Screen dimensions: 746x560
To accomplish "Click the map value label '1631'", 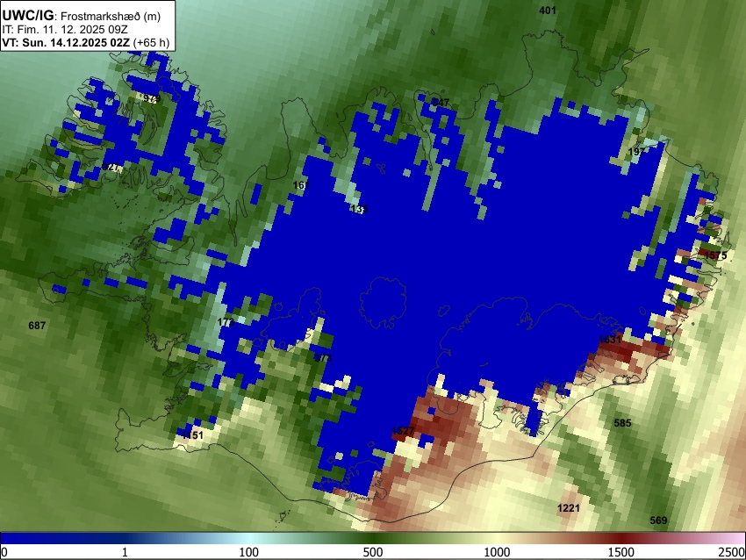I will pyautogui.click(x=610, y=339).
